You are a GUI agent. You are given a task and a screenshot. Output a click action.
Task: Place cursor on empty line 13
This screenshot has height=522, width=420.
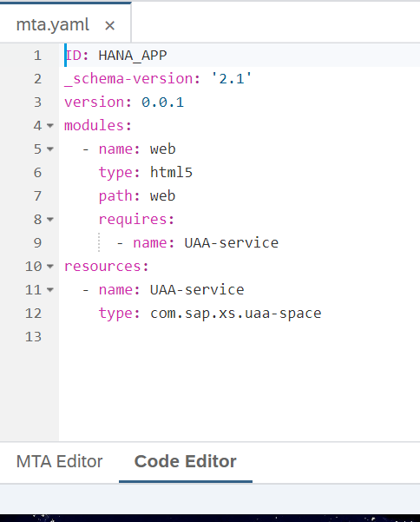point(240,337)
